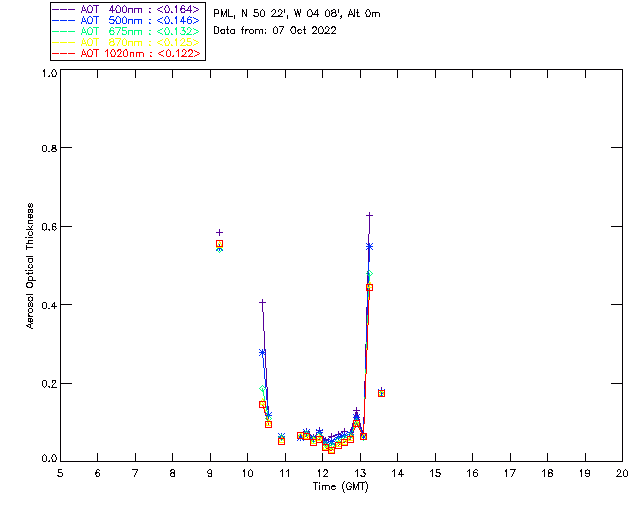Click the x-axis tick label '9'
The width and height of the screenshot is (640, 512).
point(210,473)
